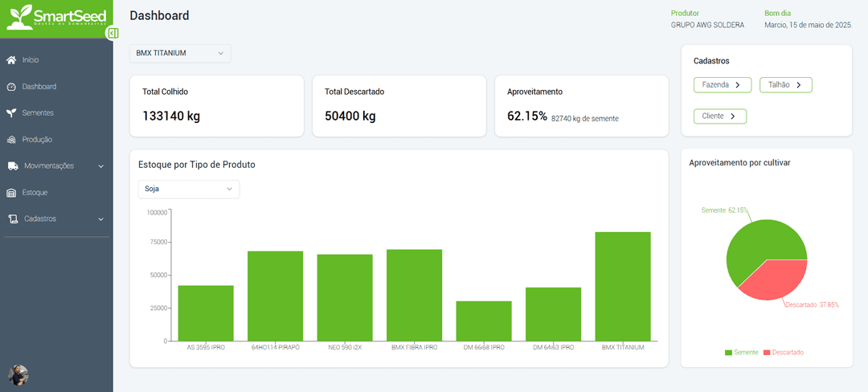Viewport: 868px width, 392px height.
Task: Open the user profile avatar
Action: (18, 375)
